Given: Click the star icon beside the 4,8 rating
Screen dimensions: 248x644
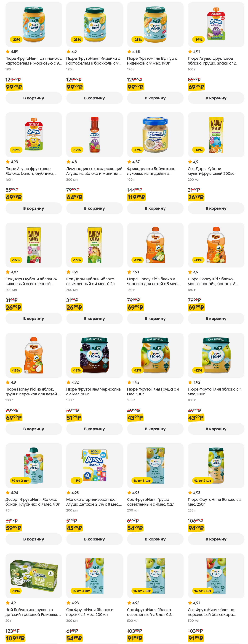Looking at the screenshot, I should coord(68,162).
